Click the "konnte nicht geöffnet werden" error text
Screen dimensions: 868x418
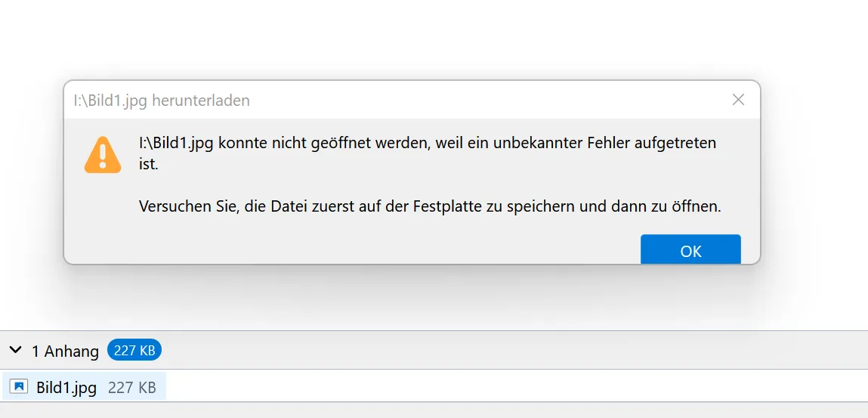(323, 143)
